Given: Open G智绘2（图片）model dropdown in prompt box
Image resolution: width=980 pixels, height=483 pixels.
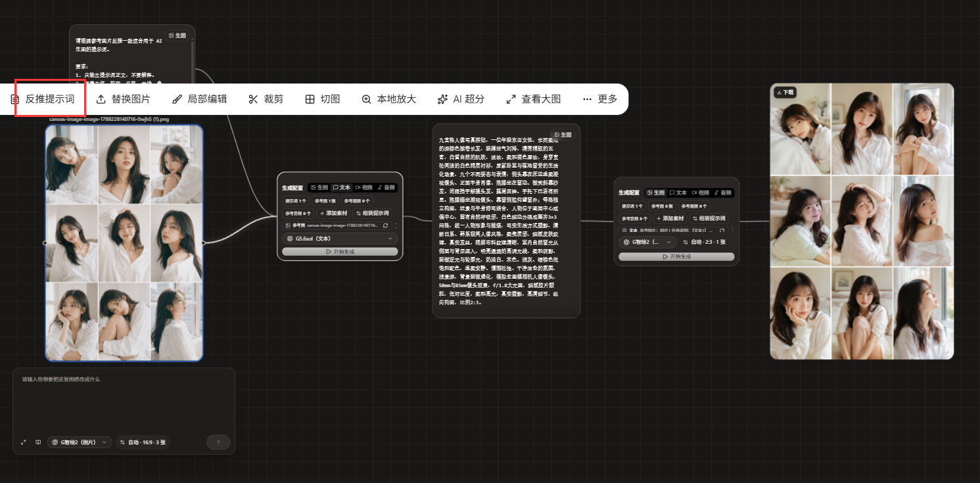Looking at the screenshot, I should point(79,442).
